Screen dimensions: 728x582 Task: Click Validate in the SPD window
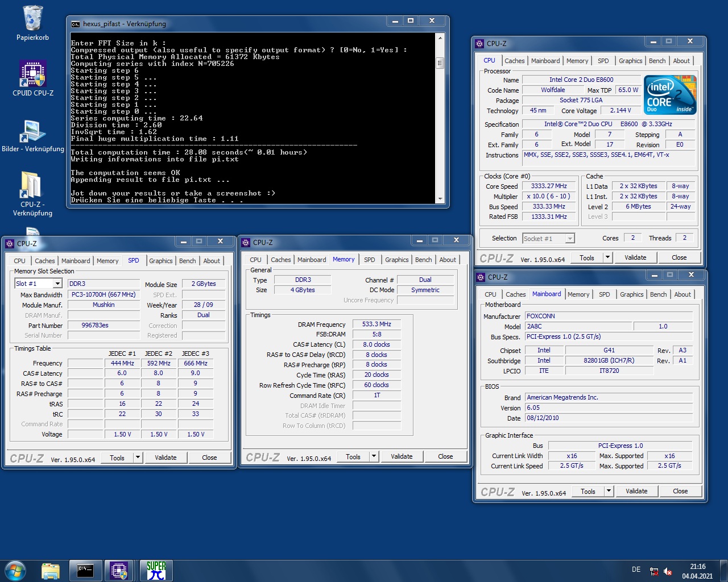166,458
